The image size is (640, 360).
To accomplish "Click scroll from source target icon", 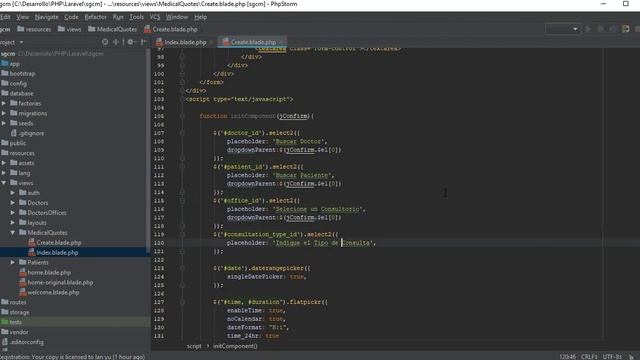I will 105,42.
